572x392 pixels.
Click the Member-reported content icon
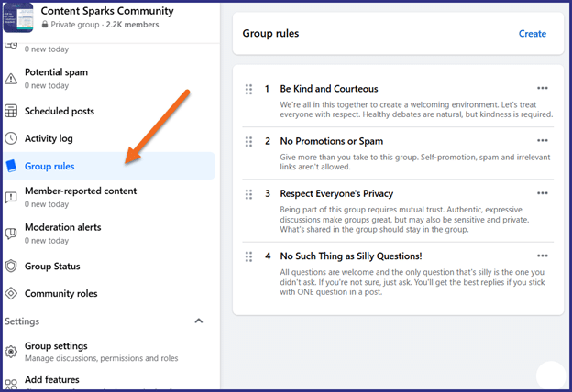pyautogui.click(x=11, y=197)
